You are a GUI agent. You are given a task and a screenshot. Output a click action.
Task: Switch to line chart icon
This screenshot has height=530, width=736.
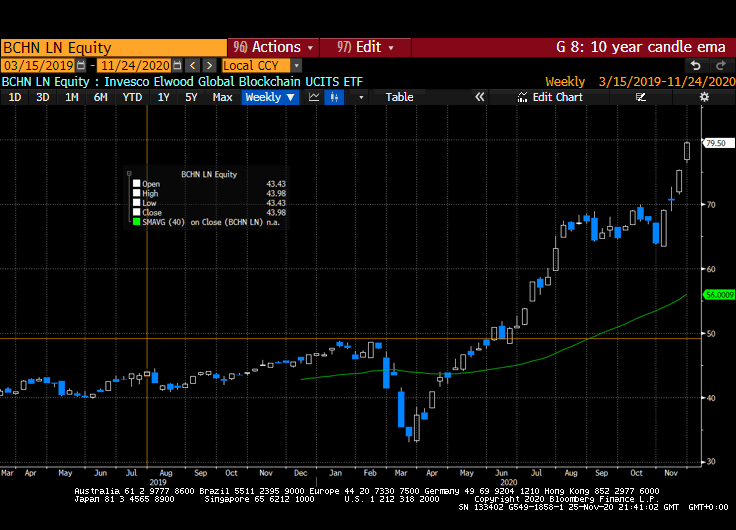[314, 97]
